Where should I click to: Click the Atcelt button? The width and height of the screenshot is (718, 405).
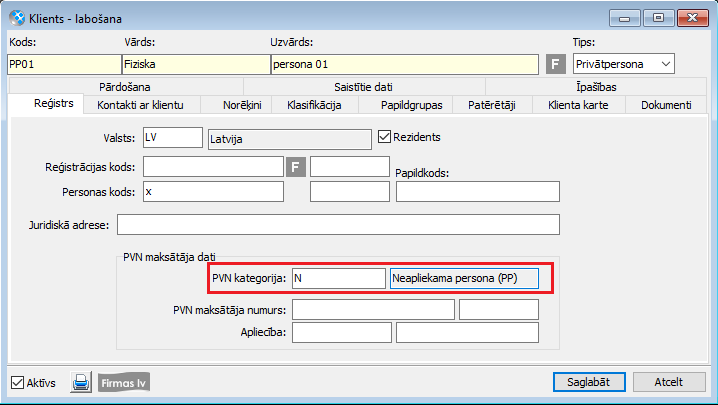tap(669, 382)
